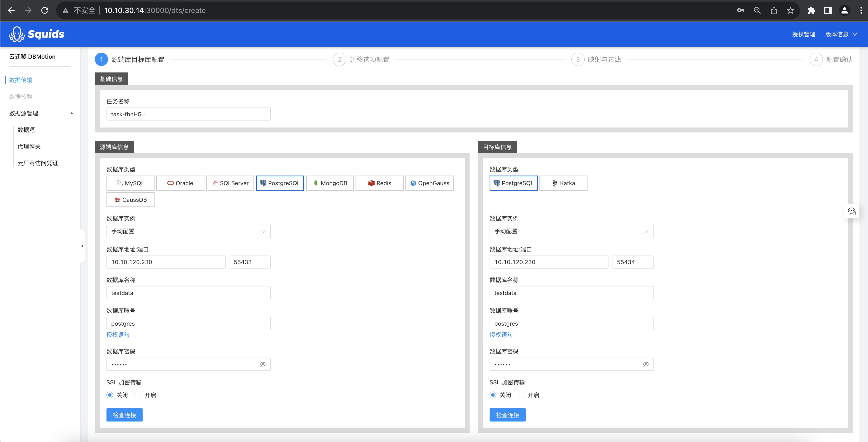Select GaussDB source database type

pos(130,199)
